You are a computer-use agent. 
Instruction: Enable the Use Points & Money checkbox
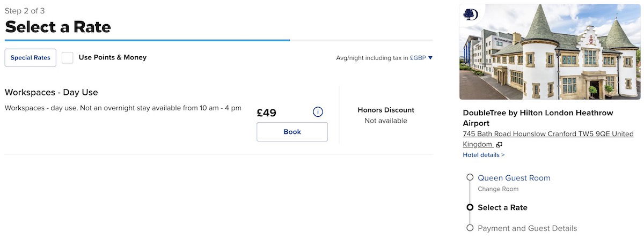point(68,57)
